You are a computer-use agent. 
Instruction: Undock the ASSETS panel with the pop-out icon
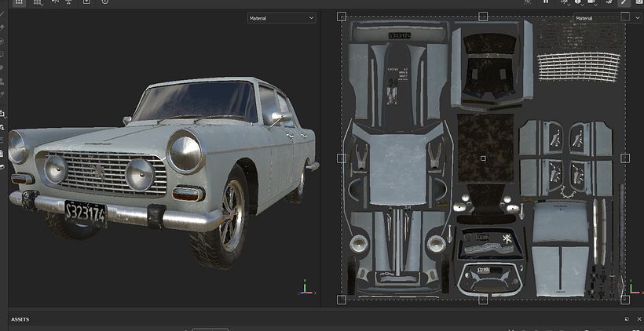coord(626,319)
